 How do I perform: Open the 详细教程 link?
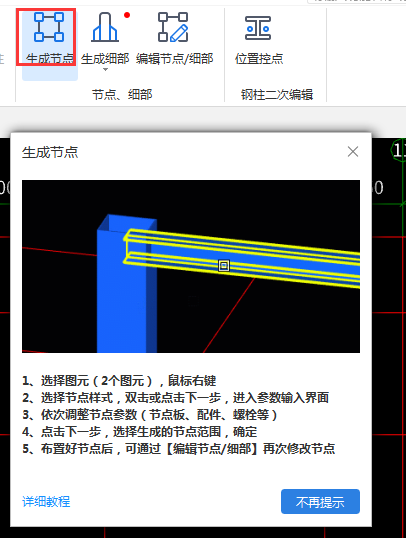[x=46, y=502]
